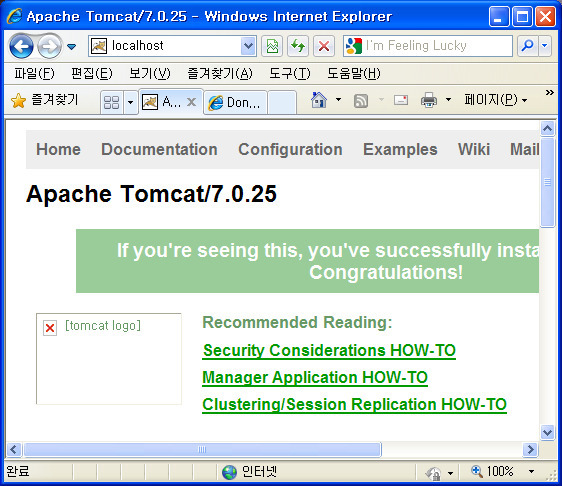Stop loading with the red X icon
562x486 pixels.
(x=324, y=46)
